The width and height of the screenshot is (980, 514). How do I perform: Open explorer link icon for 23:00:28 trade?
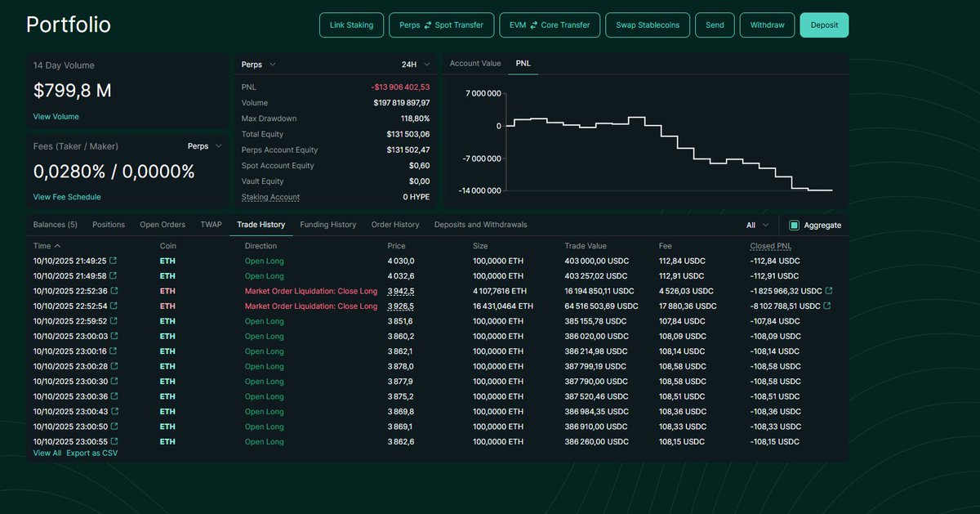pos(114,366)
